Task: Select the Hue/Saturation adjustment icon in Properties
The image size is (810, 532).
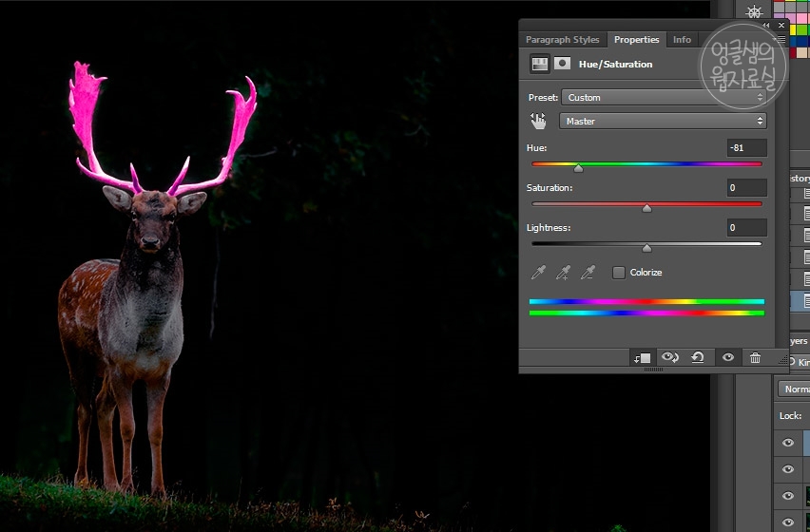Action: pos(539,64)
